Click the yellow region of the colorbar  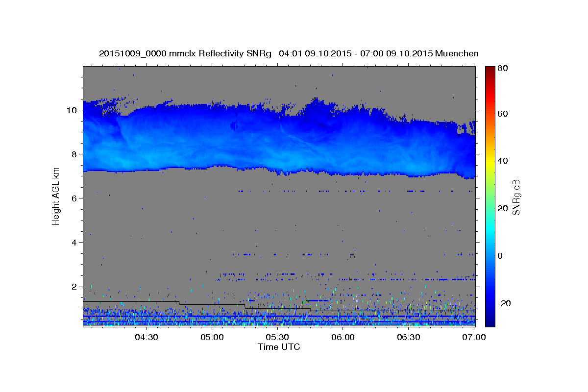490,162
